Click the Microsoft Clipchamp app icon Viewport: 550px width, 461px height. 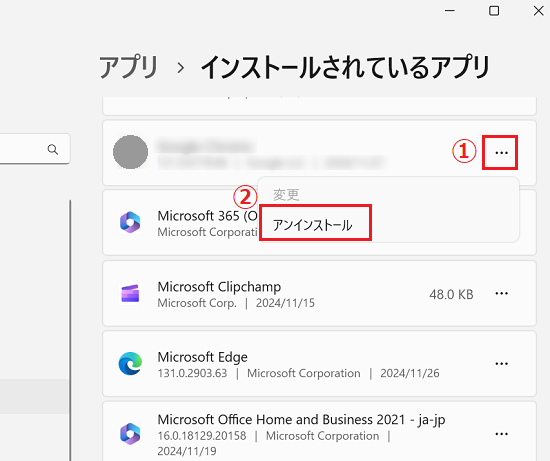pyautogui.click(x=130, y=293)
